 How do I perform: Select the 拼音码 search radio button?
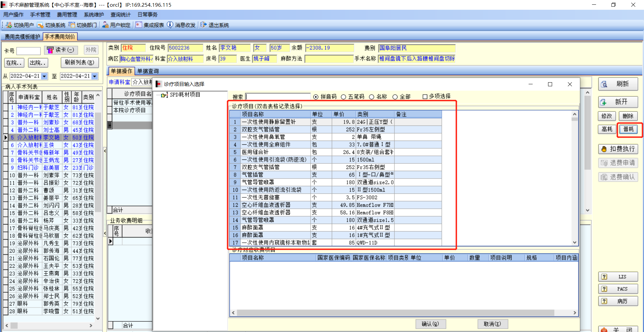coord(316,97)
